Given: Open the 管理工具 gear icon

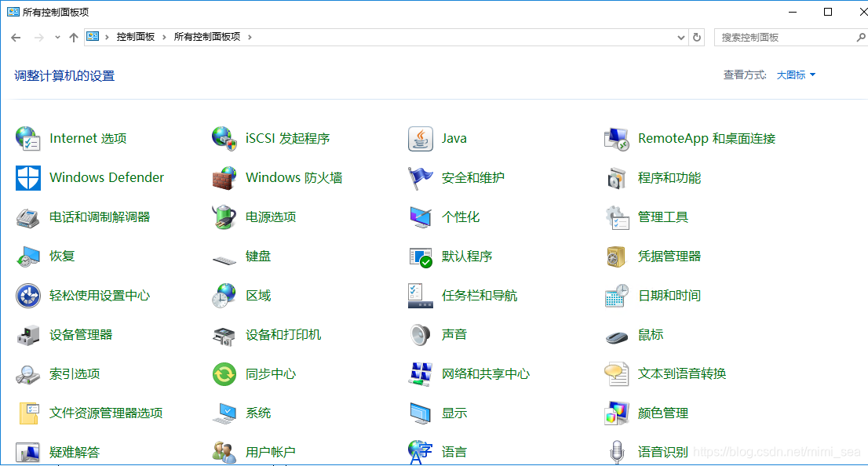Looking at the screenshot, I should [x=617, y=217].
